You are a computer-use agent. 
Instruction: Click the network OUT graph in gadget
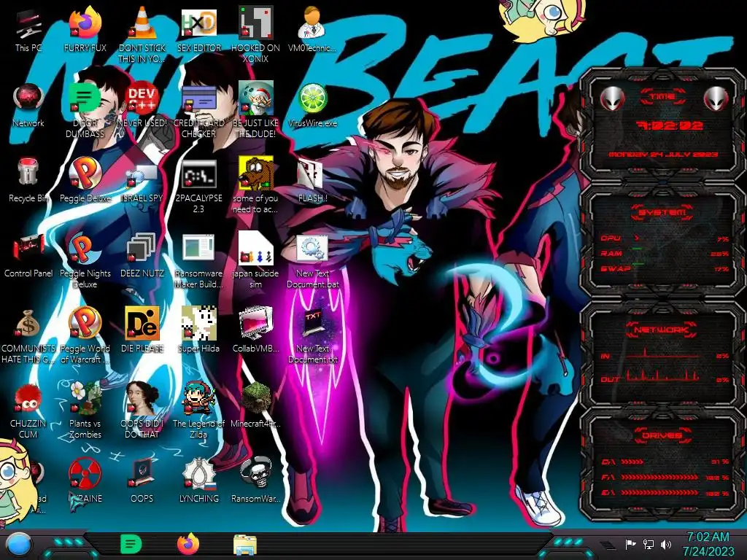point(662,376)
